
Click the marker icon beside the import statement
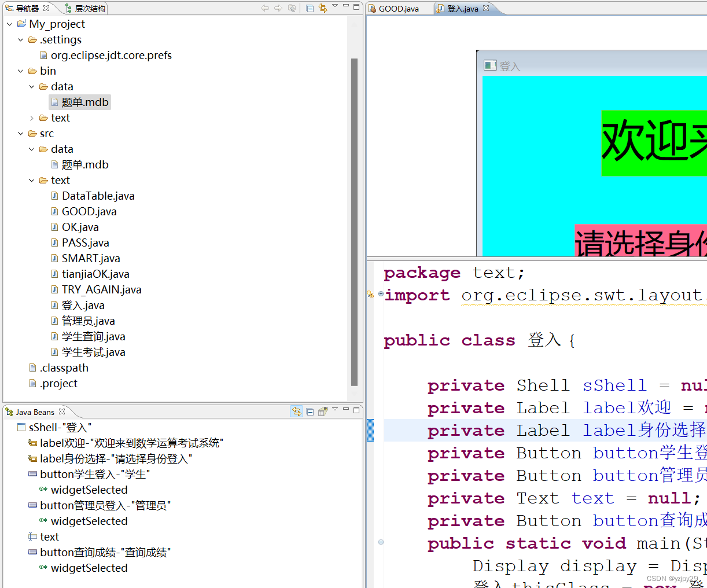click(370, 294)
